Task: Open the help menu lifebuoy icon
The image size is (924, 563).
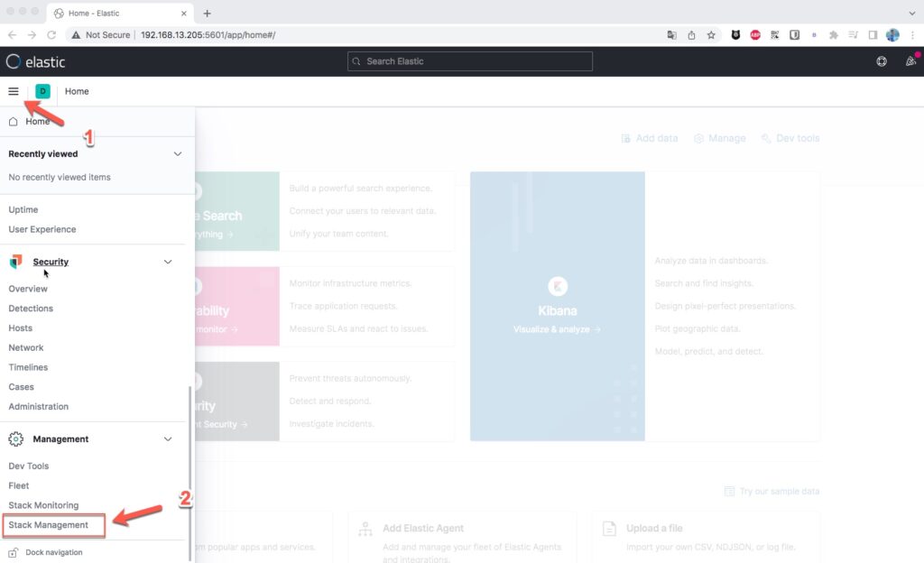Action: [x=882, y=61]
